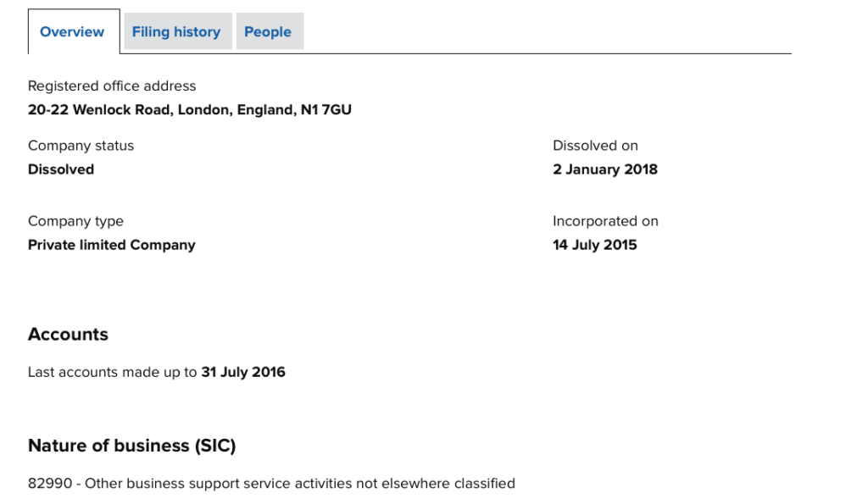Click the Other business support service activities description
This screenshot has height=504, width=868.
pos(300,484)
